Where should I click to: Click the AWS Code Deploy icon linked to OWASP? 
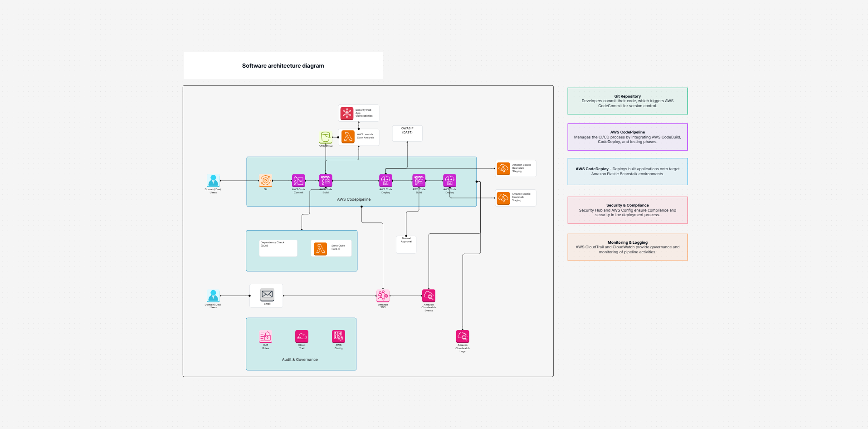[385, 181]
